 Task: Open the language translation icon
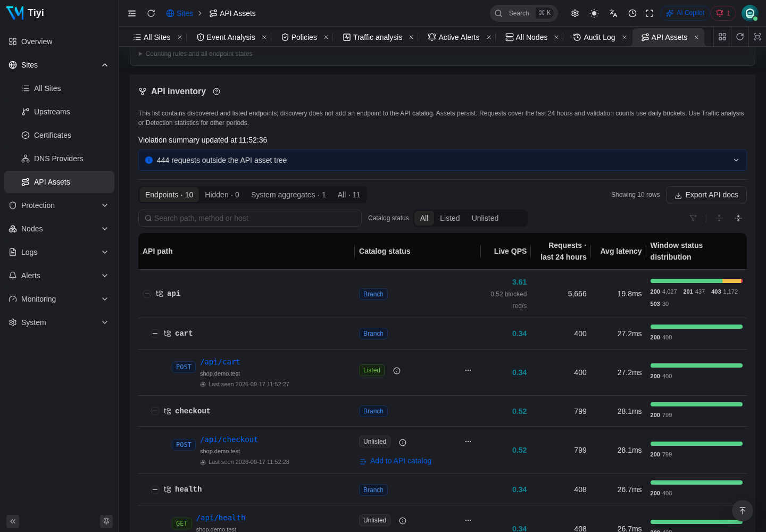click(x=613, y=13)
